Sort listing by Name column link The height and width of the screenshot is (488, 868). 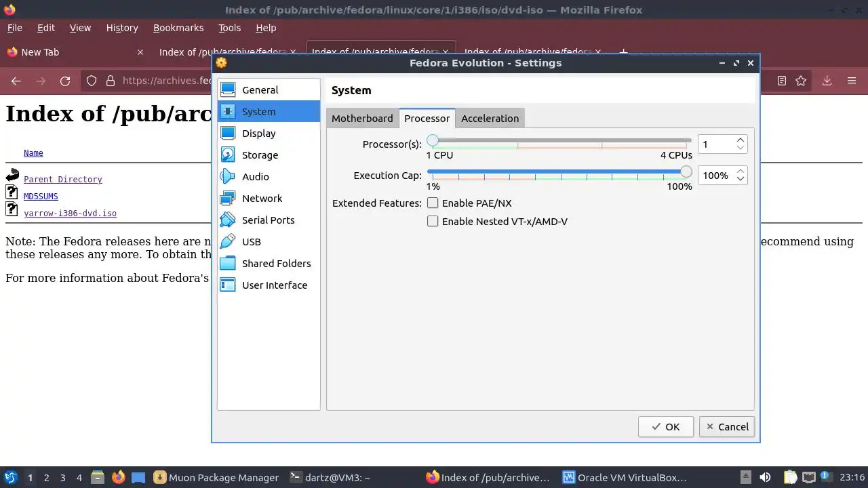click(x=33, y=153)
